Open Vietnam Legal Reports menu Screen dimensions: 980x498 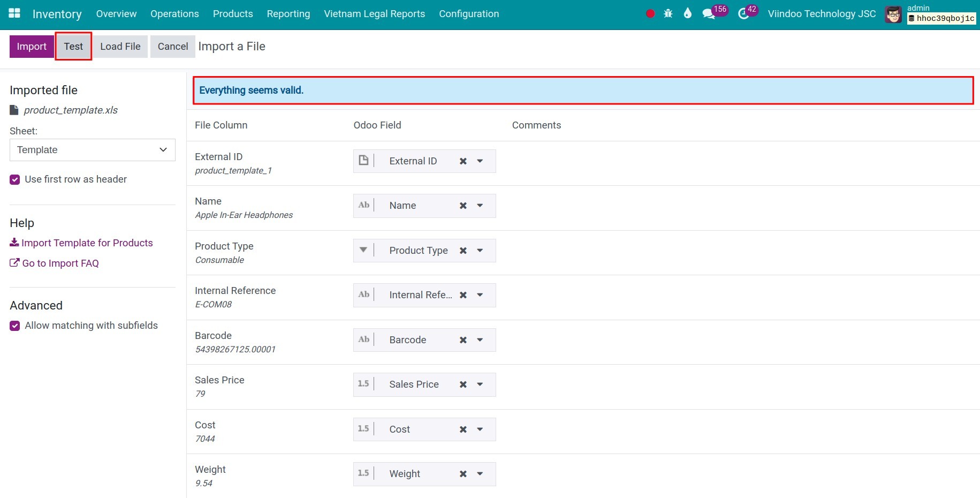tap(375, 14)
